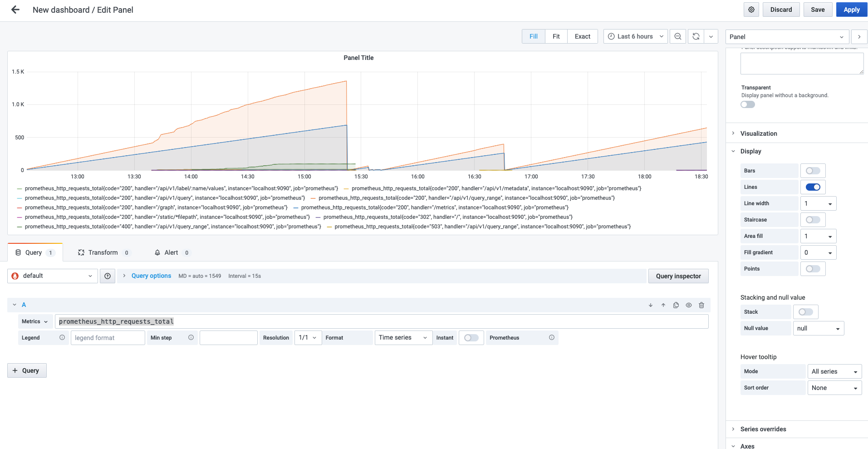
Task: Open the Query inspector
Action: point(678,276)
